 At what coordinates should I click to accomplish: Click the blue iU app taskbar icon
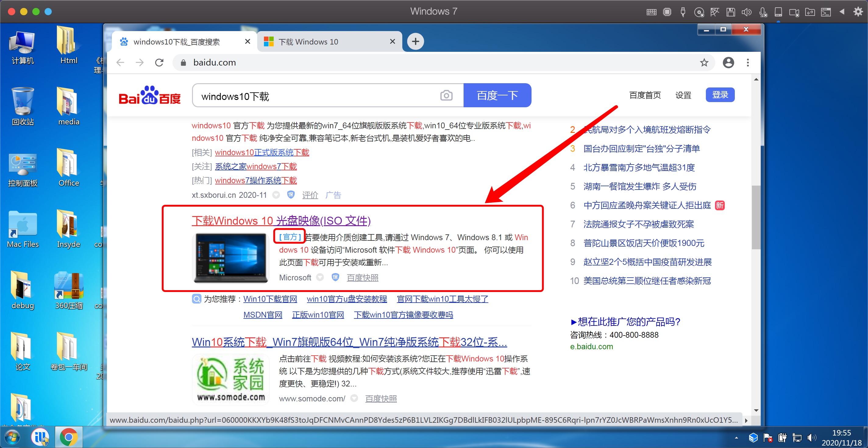40,437
